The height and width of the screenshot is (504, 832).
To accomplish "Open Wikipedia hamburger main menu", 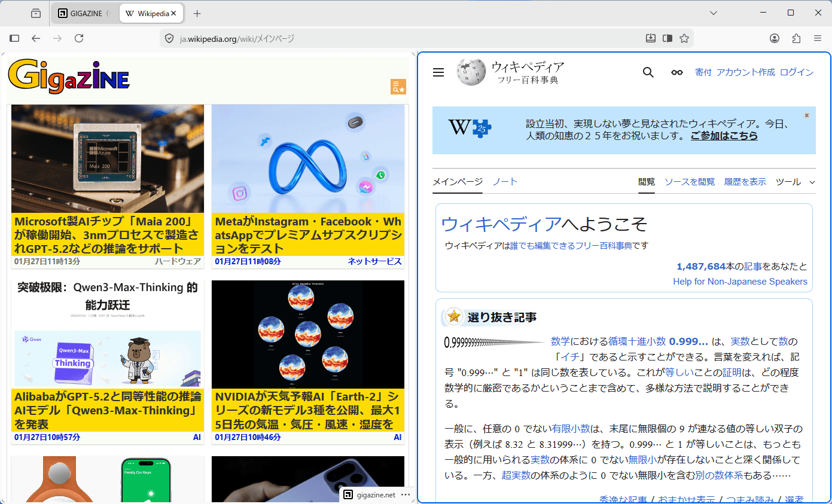I will click(x=438, y=72).
